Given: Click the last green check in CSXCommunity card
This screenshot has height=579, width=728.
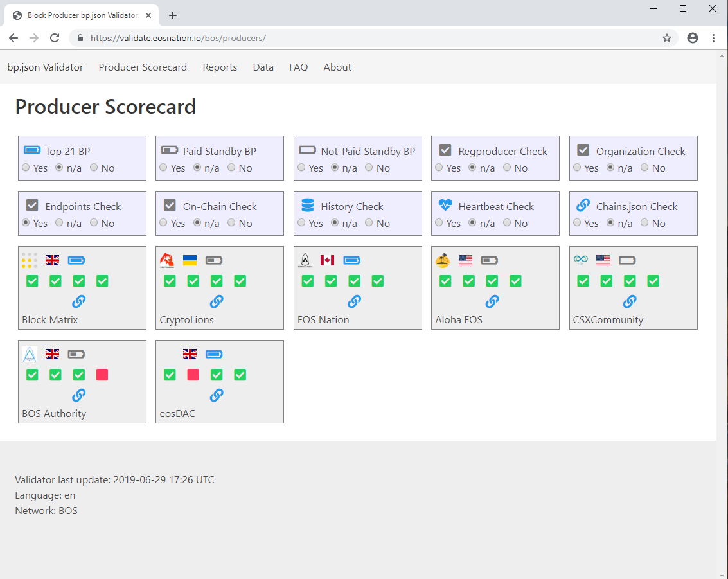Looking at the screenshot, I should click(653, 281).
